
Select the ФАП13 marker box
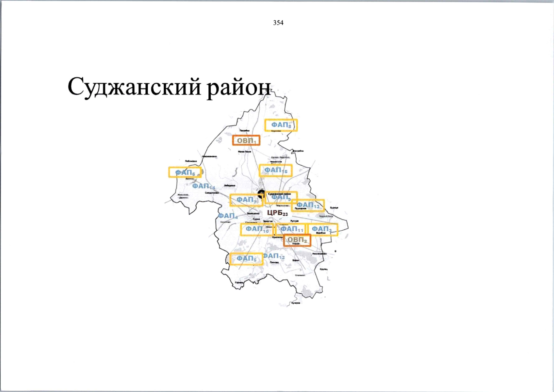(x=307, y=205)
